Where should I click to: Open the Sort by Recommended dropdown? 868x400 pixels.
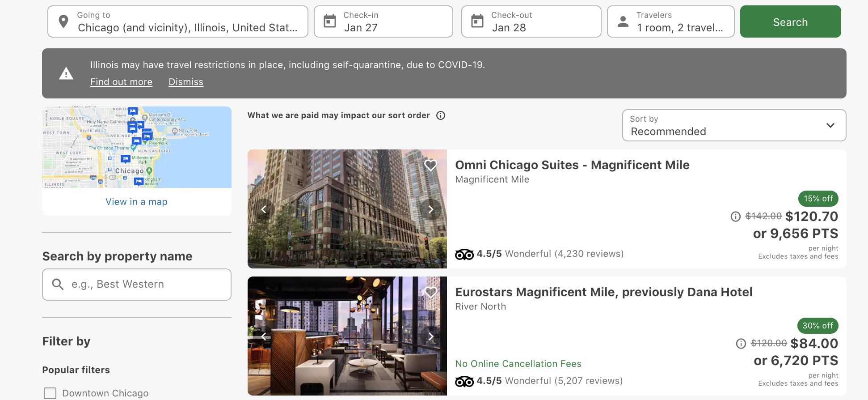click(x=734, y=125)
